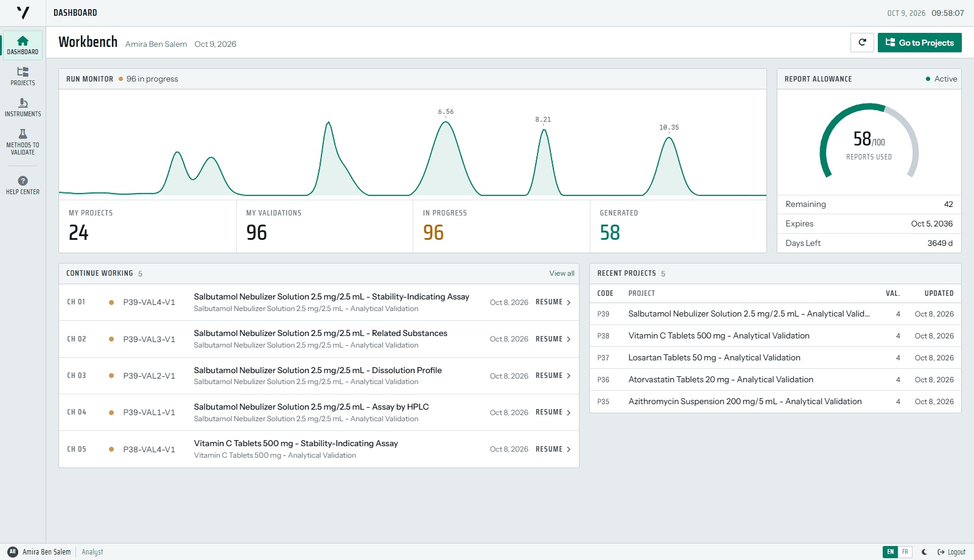Open recent project P35 Azithromycin Suspension
The width and height of the screenshot is (974, 560).
(776, 402)
